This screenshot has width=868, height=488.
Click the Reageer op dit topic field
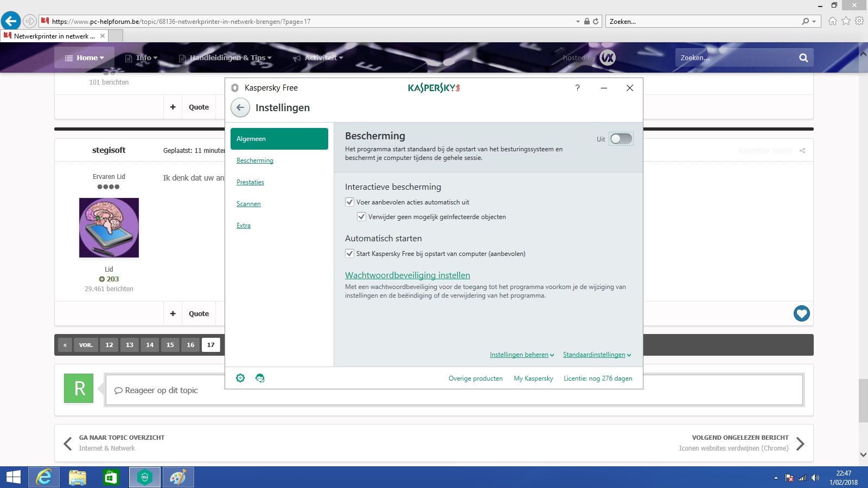pos(454,390)
